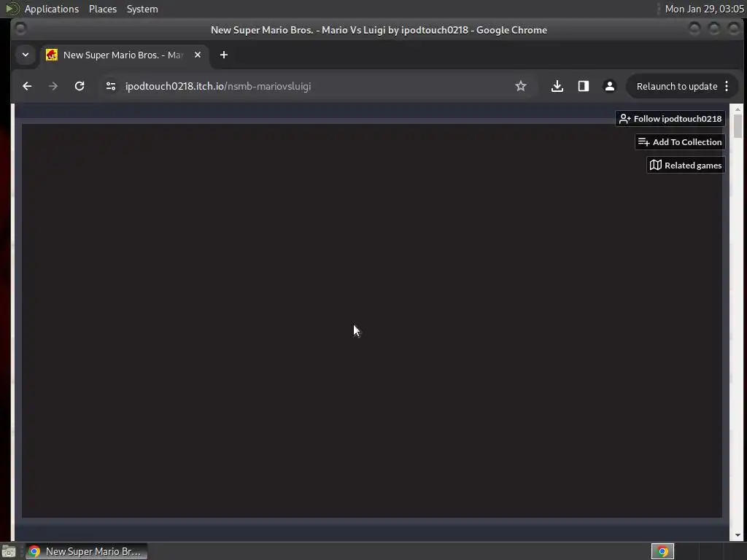The image size is (747, 560).
Task: Select the New Super Mario Bros. tab
Action: 124,55
